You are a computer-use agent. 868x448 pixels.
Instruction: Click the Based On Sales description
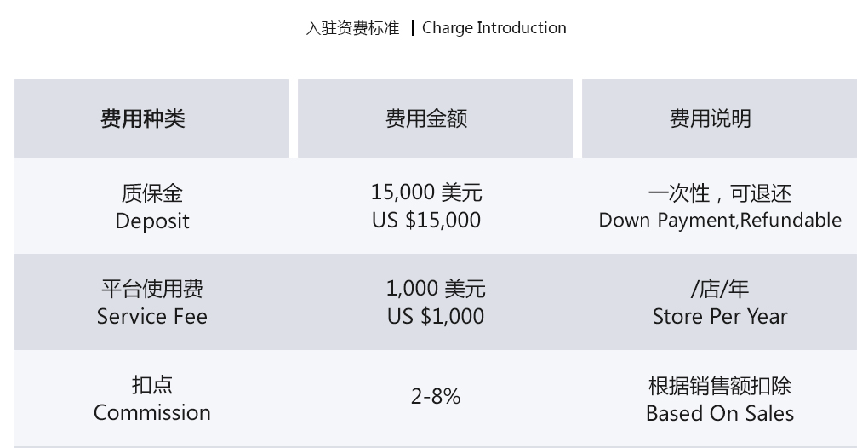coord(720,413)
